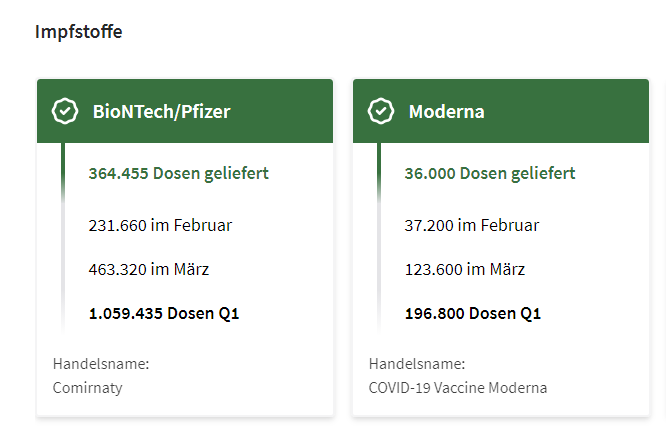Select the BioNTech/Pfizer card header
The height and width of the screenshot is (443, 666).
pyautogui.click(x=185, y=111)
